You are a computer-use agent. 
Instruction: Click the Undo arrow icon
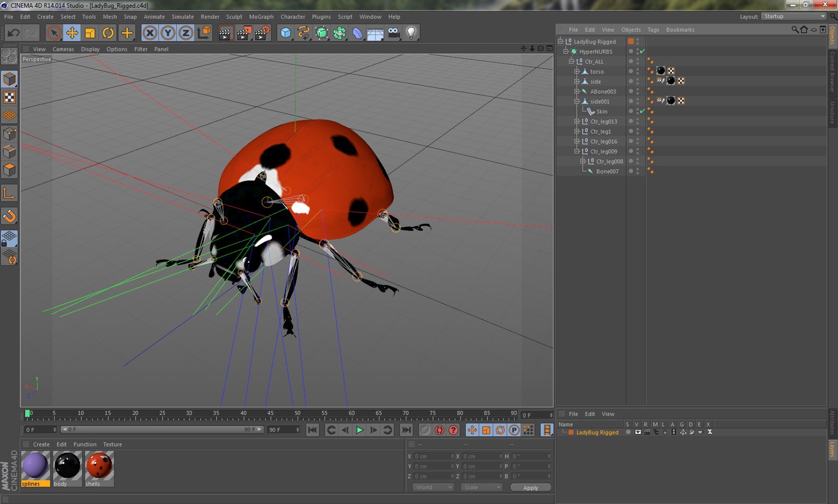point(14,33)
